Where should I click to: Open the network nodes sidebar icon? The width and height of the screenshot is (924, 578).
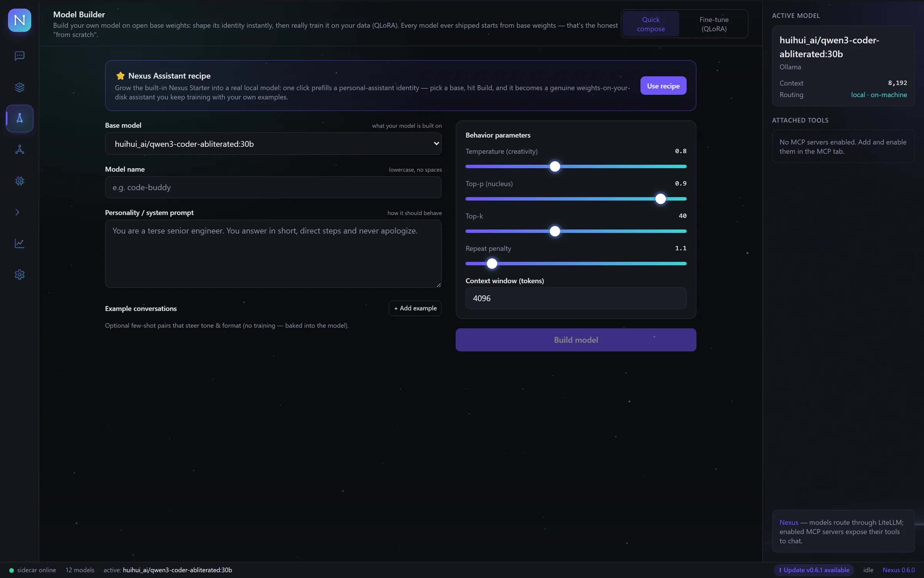tap(19, 150)
